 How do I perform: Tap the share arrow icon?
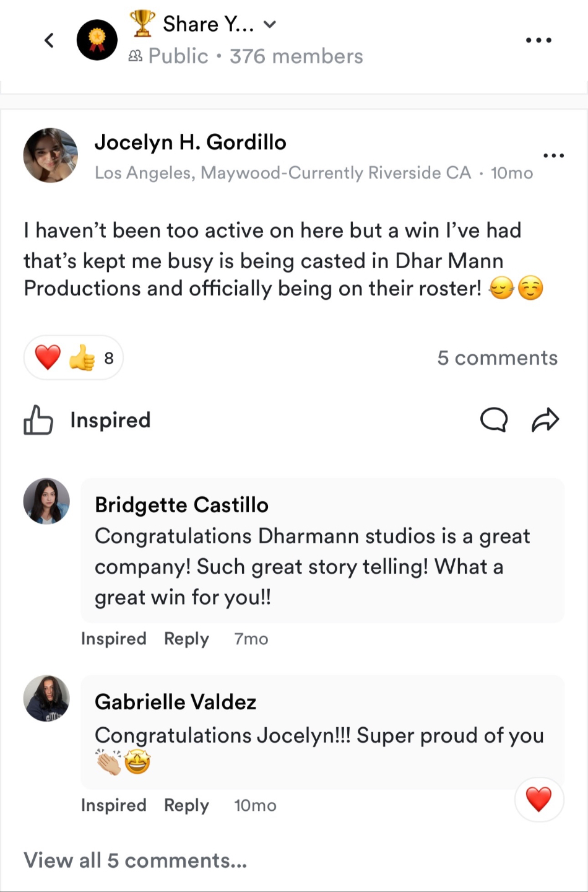coord(545,420)
